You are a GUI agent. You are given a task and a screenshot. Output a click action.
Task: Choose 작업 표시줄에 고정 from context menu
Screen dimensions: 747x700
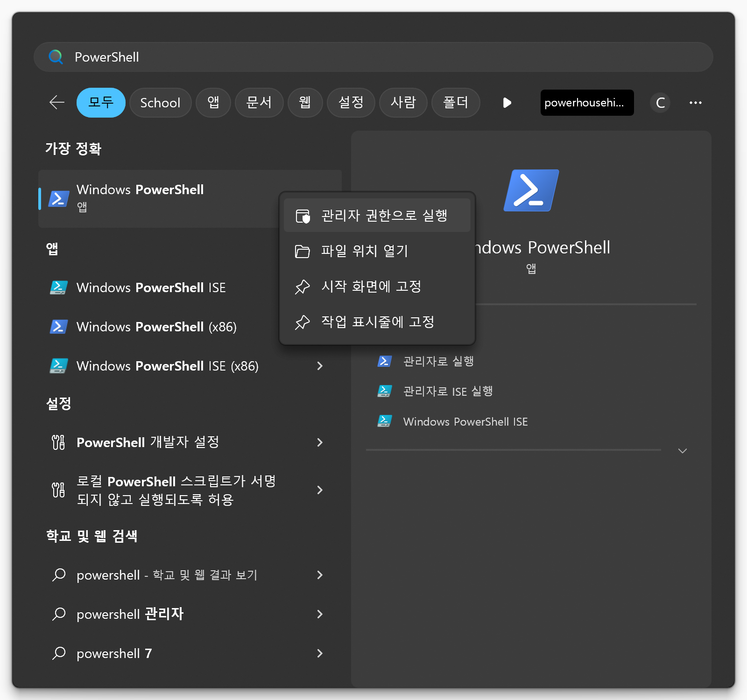(x=377, y=322)
